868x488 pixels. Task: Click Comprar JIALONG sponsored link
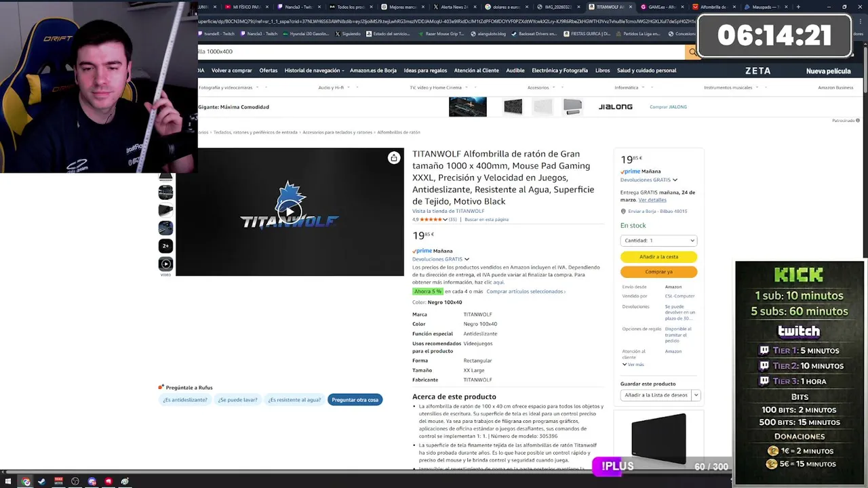pos(668,107)
